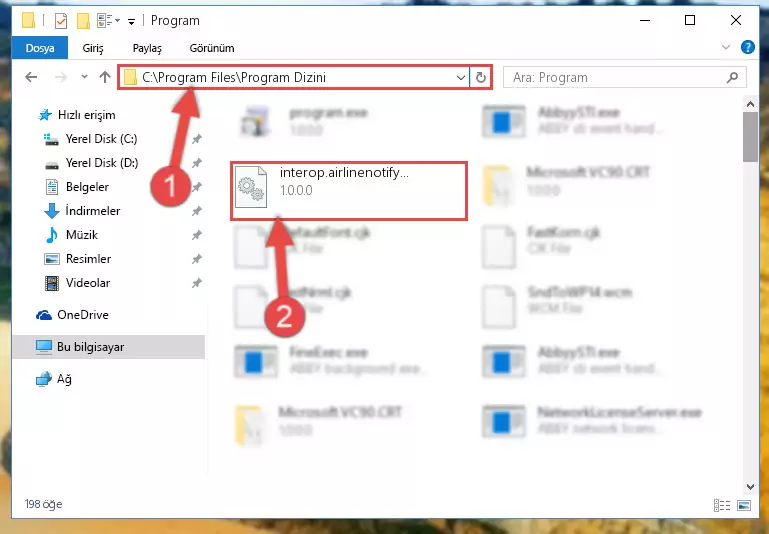Click the search magnifier icon
This screenshot has height=534, width=769.
tap(732, 77)
